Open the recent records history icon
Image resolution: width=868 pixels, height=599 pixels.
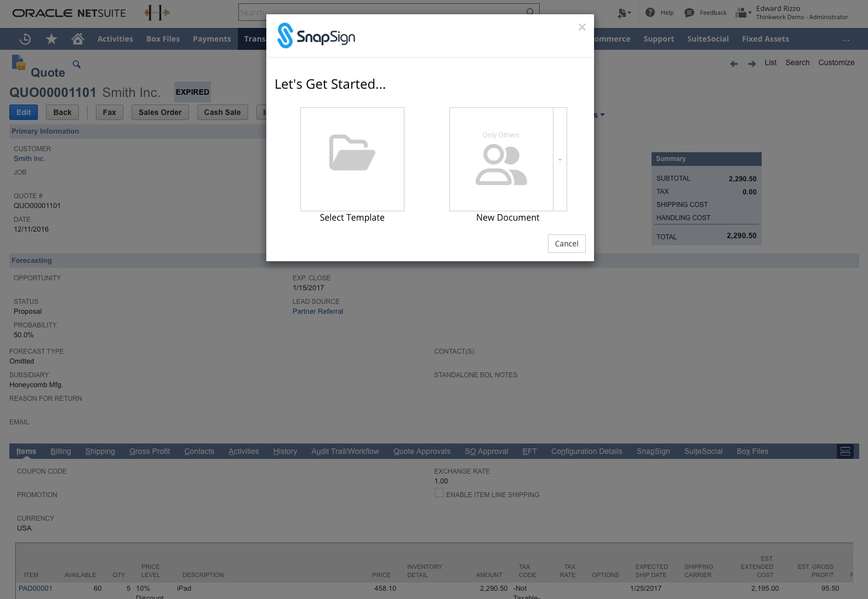click(x=25, y=39)
